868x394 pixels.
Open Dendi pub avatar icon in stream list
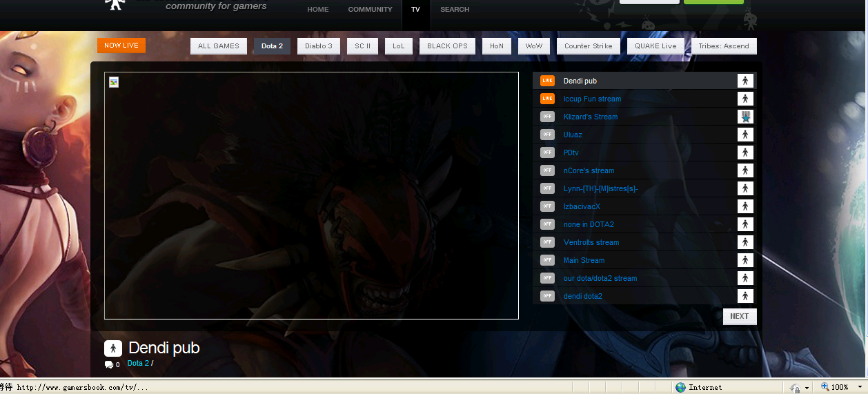pyautogui.click(x=745, y=81)
